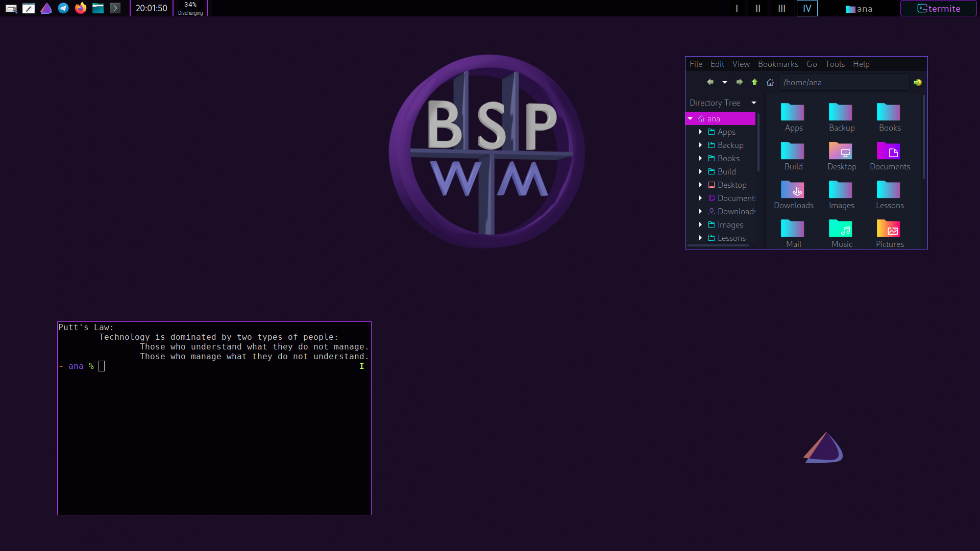Image resolution: width=980 pixels, height=551 pixels.
Task: Click the battery 34% Discharging indicator
Action: pos(190,8)
